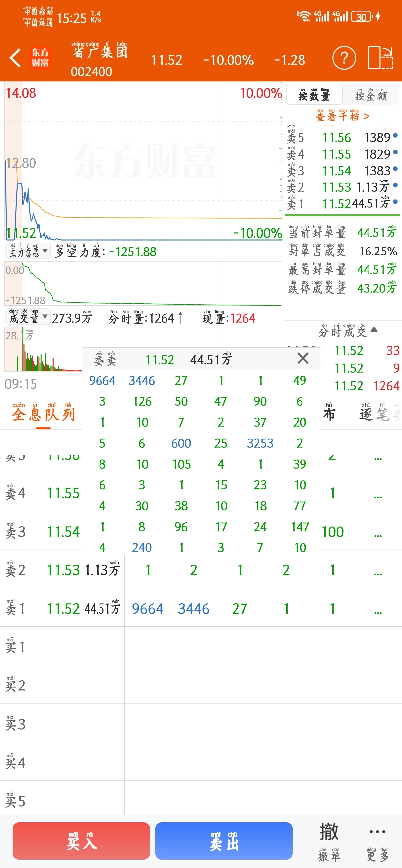
Task: Tap order 3253 in popup grid
Action: pyautogui.click(x=260, y=443)
